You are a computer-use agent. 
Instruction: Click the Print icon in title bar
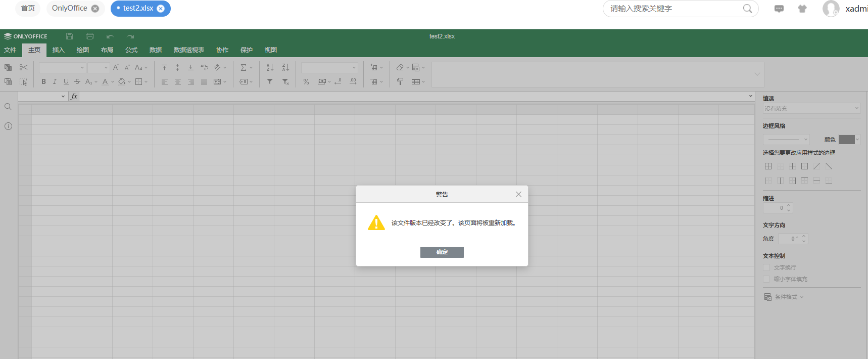[90, 36]
